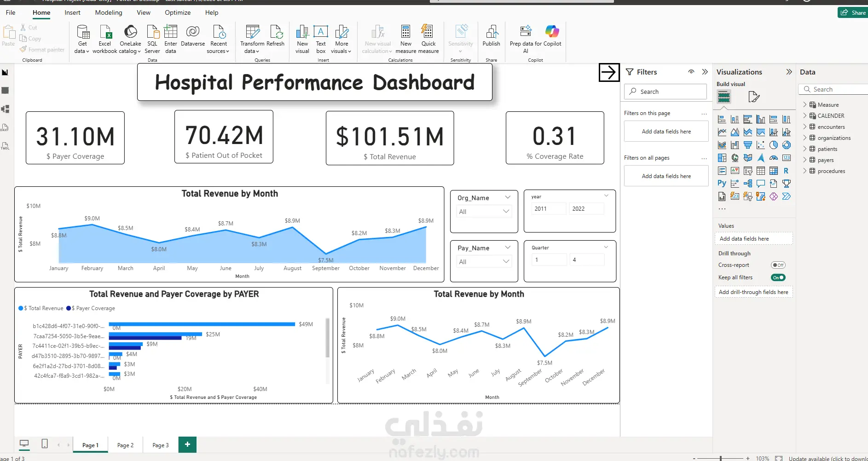The width and height of the screenshot is (868, 461).
Task: Collapse the Visualizations pane
Action: point(789,72)
